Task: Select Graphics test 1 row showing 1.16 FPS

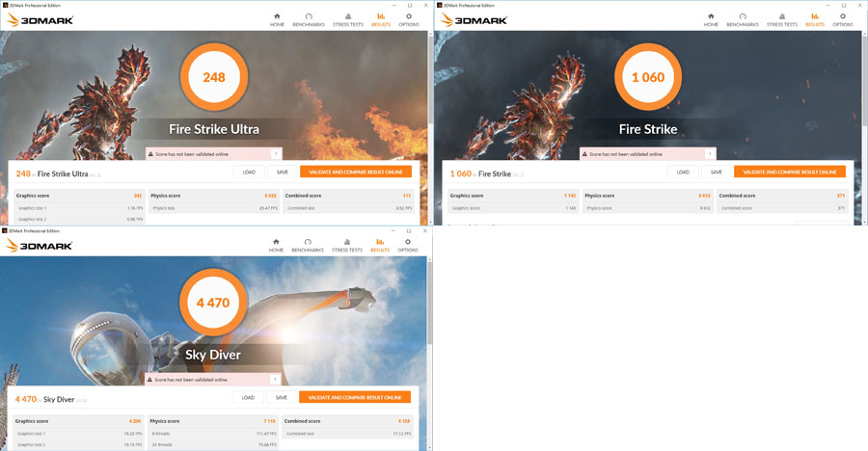Action: point(79,208)
